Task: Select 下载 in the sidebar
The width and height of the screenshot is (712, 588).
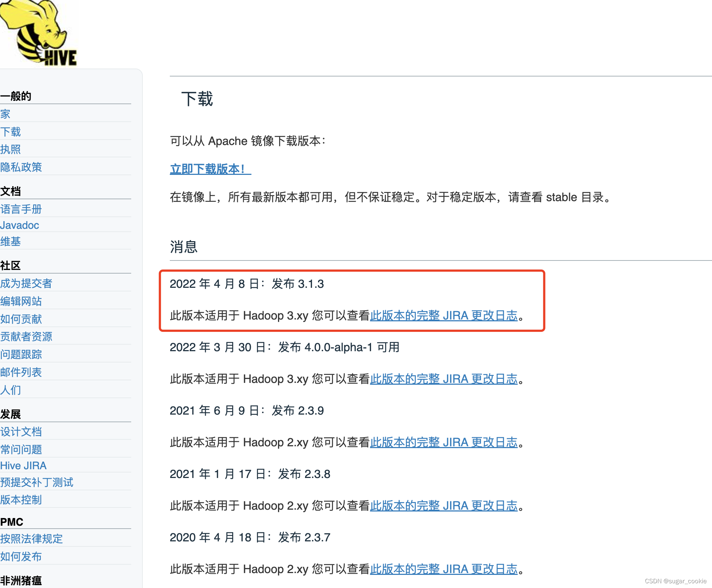Action: (10, 132)
